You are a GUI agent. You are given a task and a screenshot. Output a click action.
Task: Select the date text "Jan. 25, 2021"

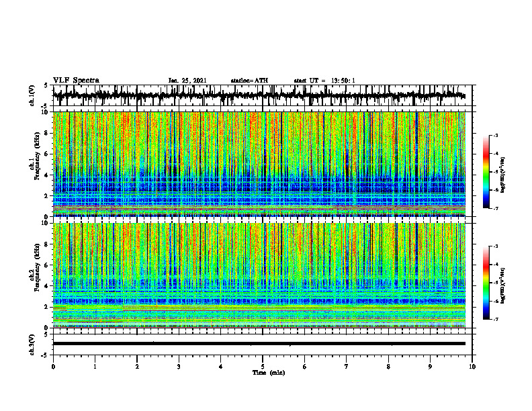tap(187, 81)
